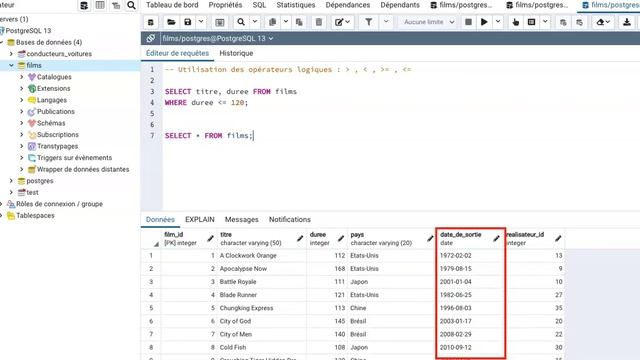Click the Download results as CSV icon

click(627, 22)
